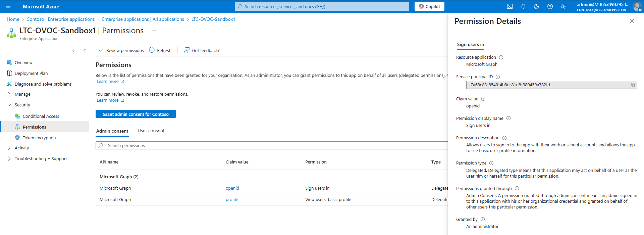Select the Sign users in tab
Screen dimensions: 644x235
pyautogui.click(x=471, y=45)
